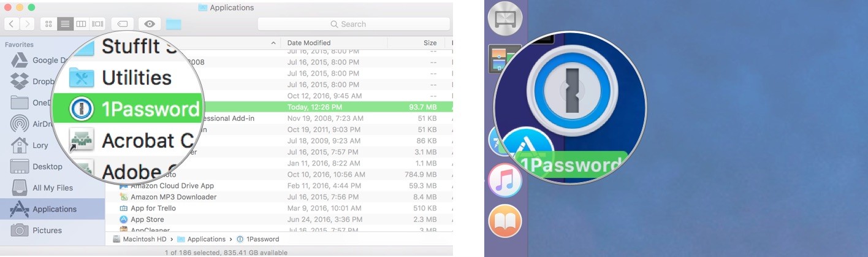Click the '93.7 MB' size cell
The image size is (868, 257).
click(x=423, y=107)
